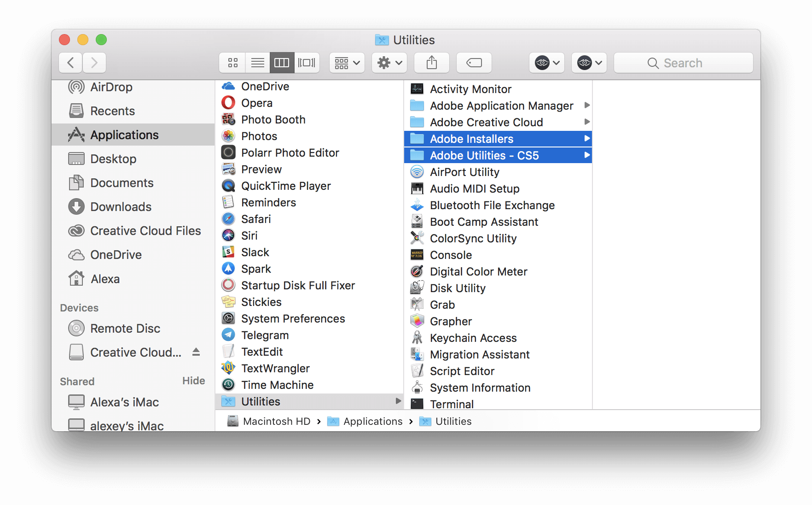Open the first eye icon dropdown
This screenshot has height=505, width=812.
[546, 63]
